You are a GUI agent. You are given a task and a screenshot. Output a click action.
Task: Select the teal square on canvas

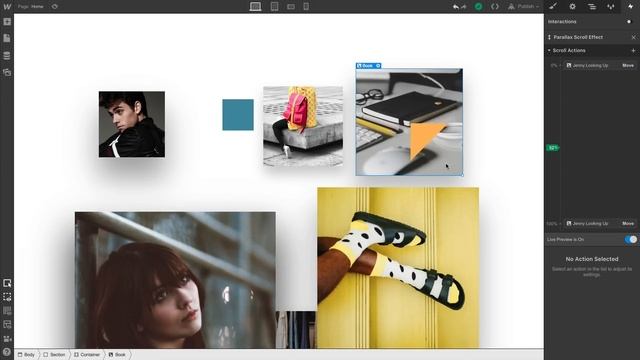tap(238, 115)
